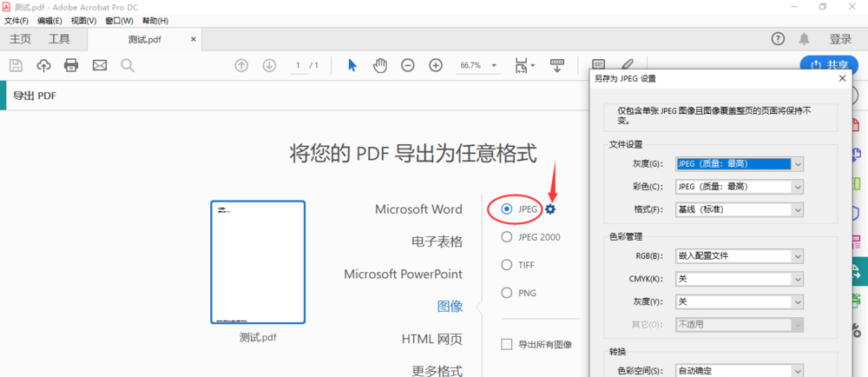Viewport: 868px width, 377px height.
Task: Open the 视图(V) menu
Action: click(x=83, y=21)
